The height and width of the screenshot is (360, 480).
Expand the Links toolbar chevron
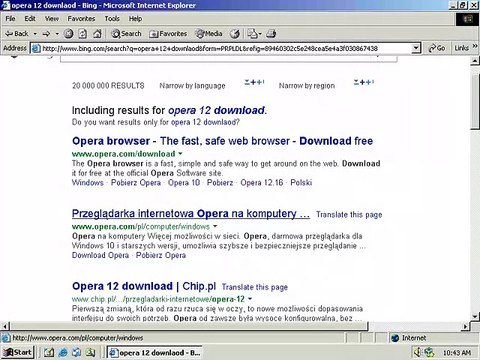(x=475, y=47)
